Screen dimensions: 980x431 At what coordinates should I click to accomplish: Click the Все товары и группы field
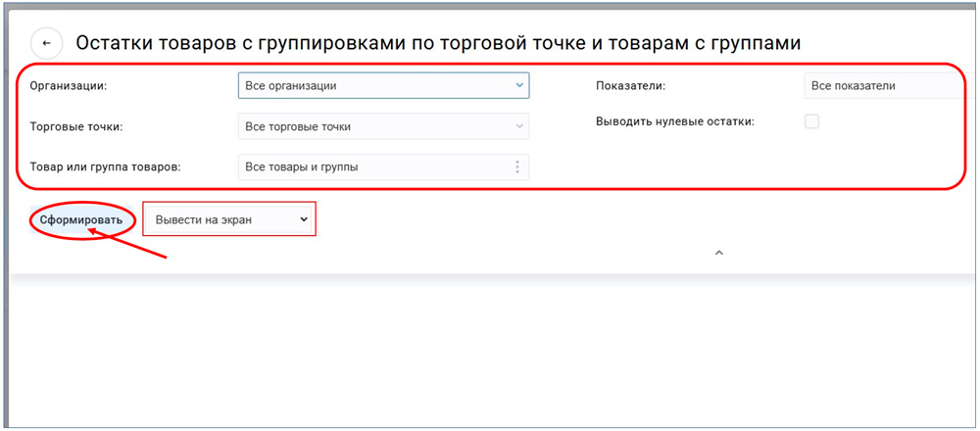tap(372, 167)
